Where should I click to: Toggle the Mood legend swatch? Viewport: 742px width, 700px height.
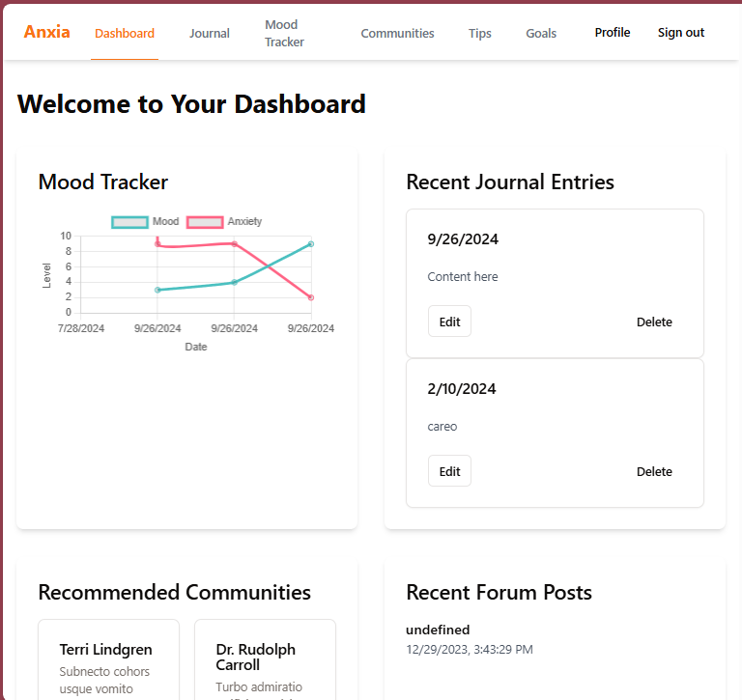click(x=130, y=222)
